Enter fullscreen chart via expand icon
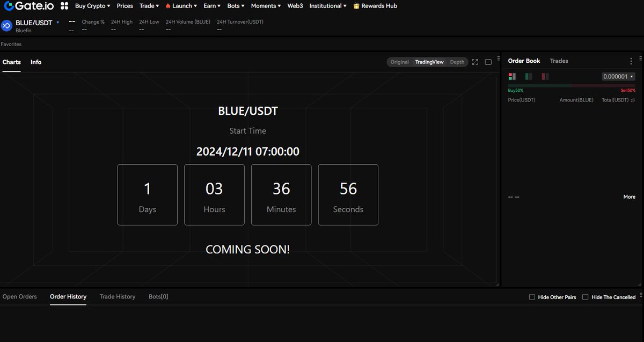The image size is (644, 342). click(475, 62)
